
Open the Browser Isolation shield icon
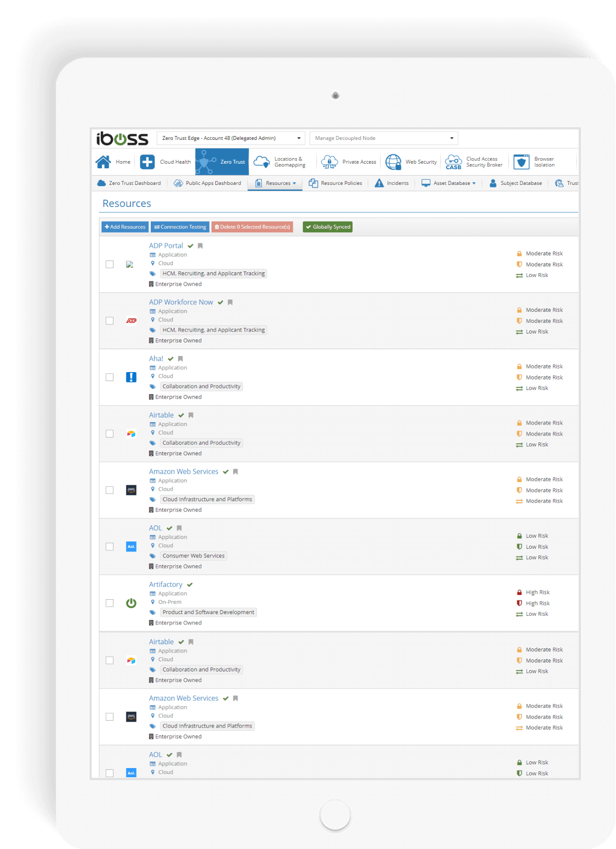521,162
